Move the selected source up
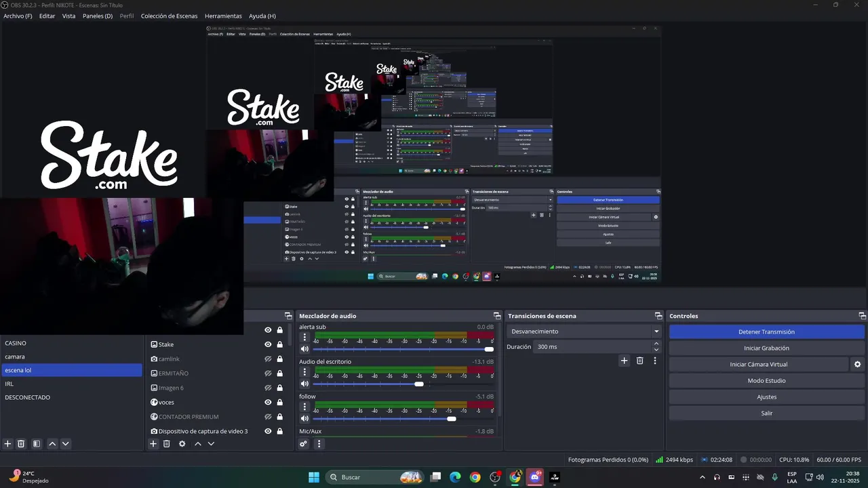This screenshot has width=868, height=488. point(198,444)
